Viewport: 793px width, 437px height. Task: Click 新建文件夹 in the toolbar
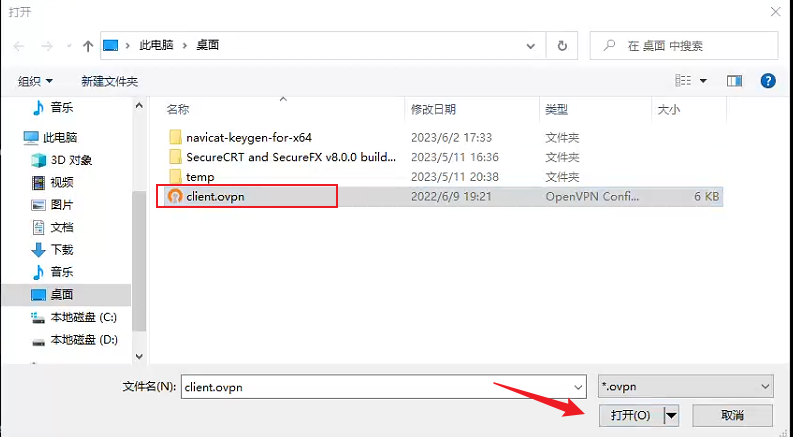pos(109,81)
